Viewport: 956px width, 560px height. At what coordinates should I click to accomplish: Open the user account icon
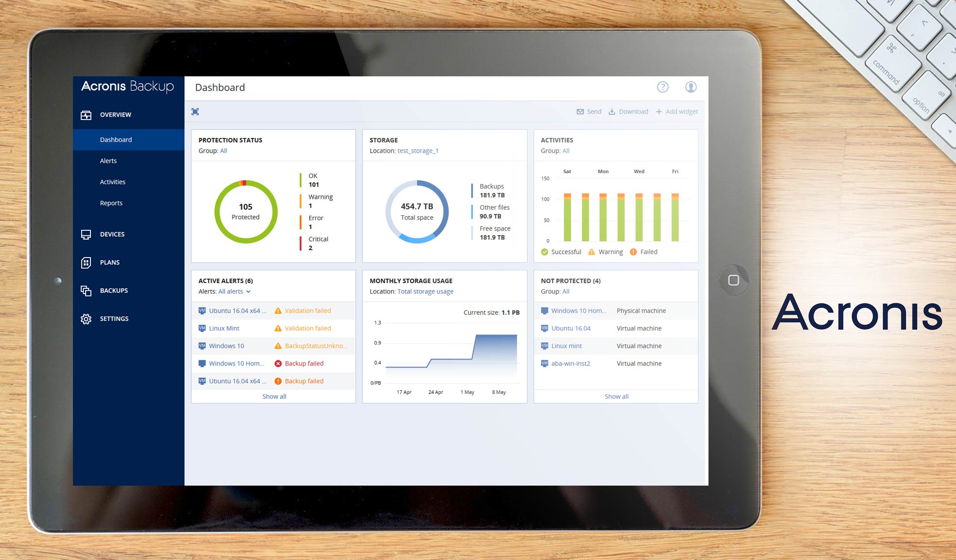click(x=690, y=87)
